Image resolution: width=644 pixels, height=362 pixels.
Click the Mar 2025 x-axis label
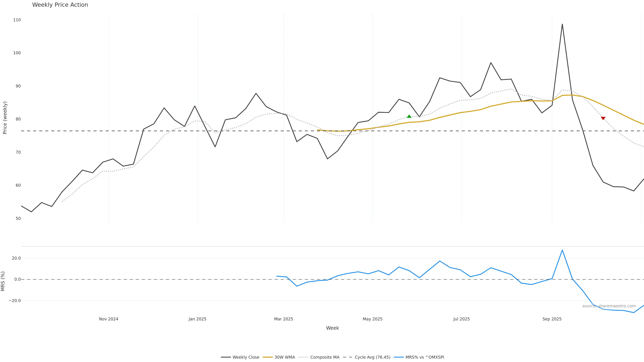(283, 319)
